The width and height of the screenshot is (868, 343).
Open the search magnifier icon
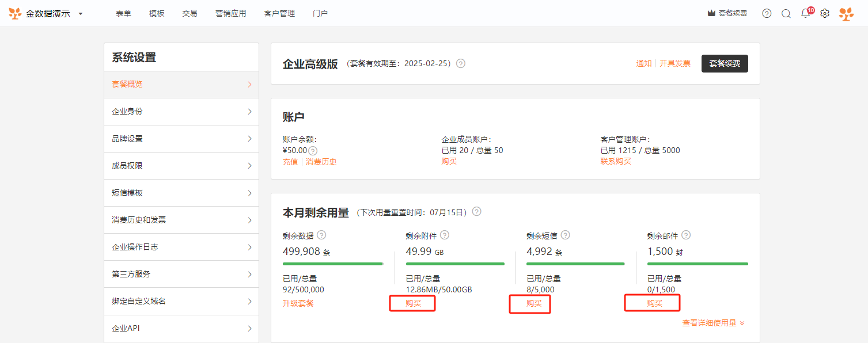click(x=786, y=13)
